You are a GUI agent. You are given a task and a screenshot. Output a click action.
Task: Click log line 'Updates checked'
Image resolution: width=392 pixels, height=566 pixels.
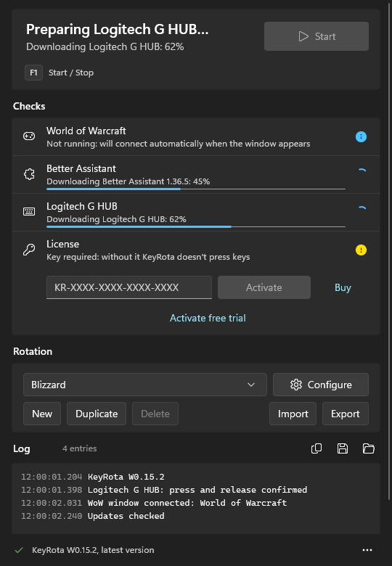pos(126,516)
